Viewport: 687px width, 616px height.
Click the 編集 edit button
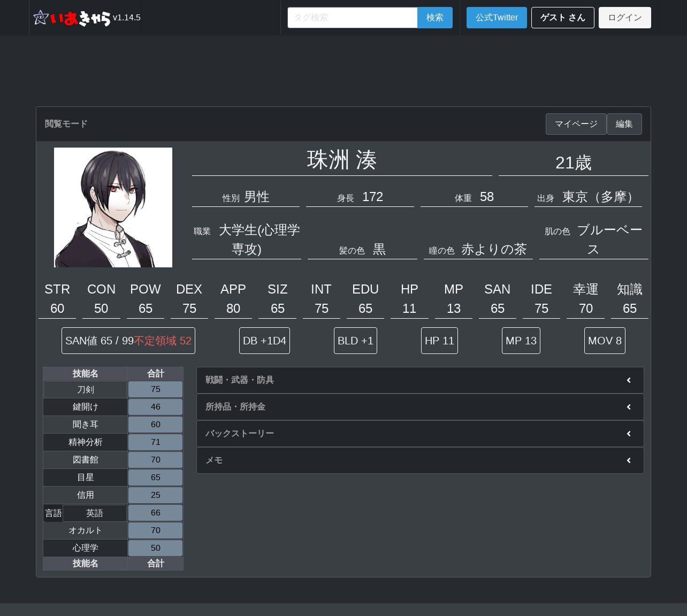coord(624,124)
